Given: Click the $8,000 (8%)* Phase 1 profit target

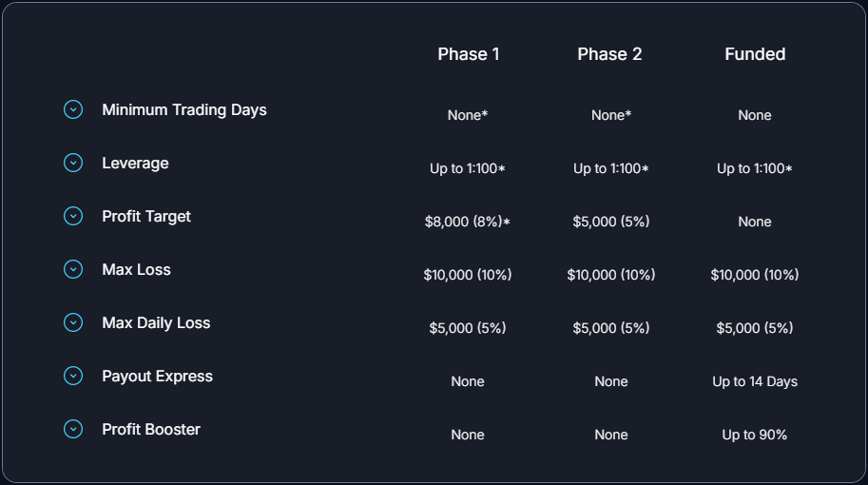Looking at the screenshot, I should 467,222.
